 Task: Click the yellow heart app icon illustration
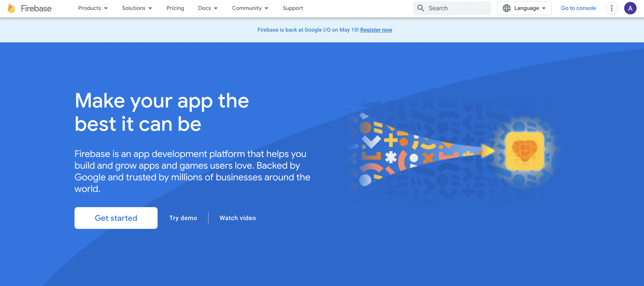click(525, 151)
